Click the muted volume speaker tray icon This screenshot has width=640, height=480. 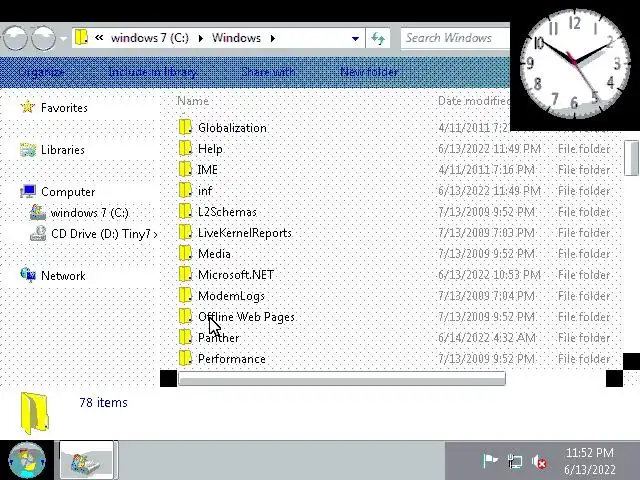[x=539, y=462]
